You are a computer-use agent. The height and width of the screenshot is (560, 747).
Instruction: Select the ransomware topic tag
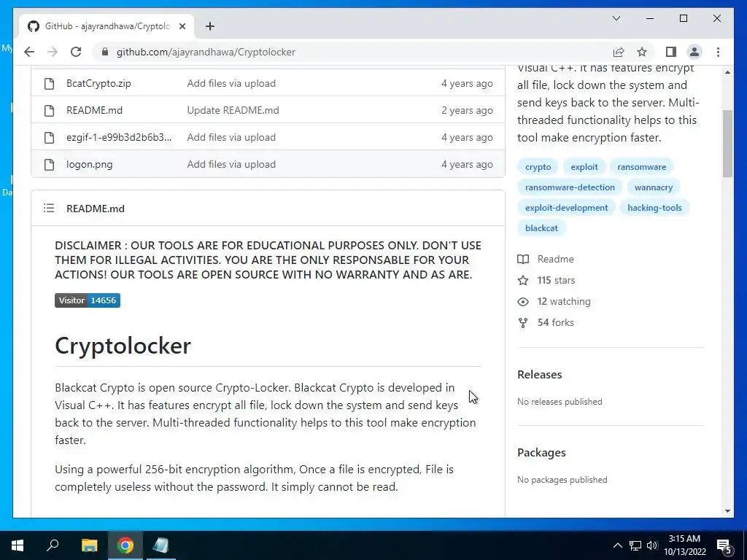[642, 167]
